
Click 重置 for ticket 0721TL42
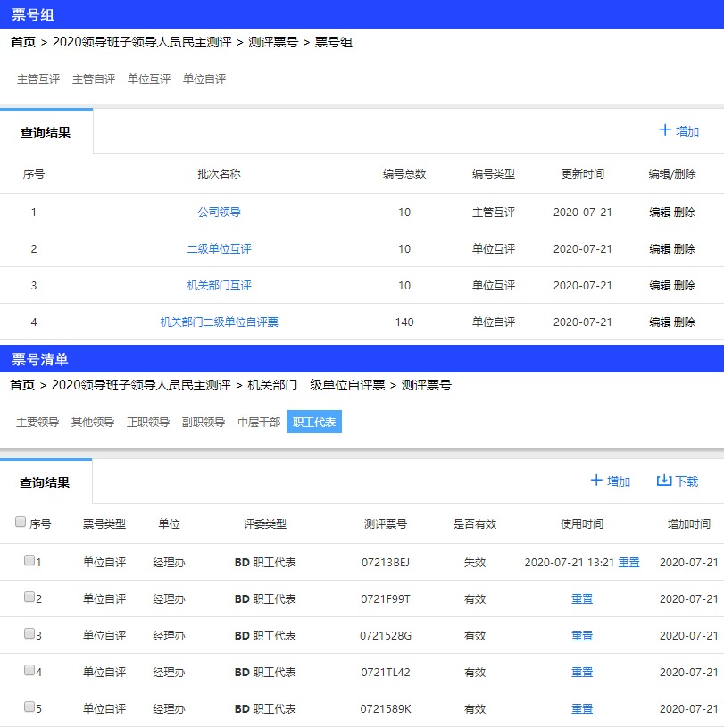(x=582, y=673)
